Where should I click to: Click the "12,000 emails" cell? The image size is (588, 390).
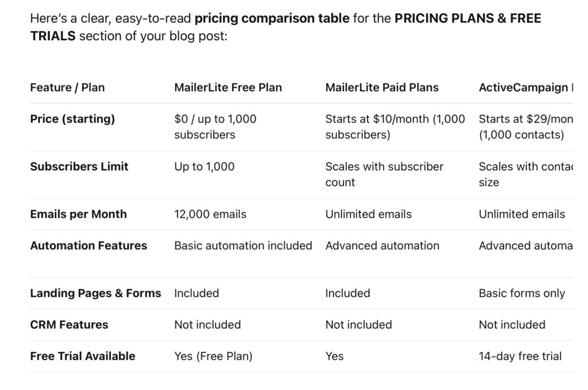tap(210, 214)
